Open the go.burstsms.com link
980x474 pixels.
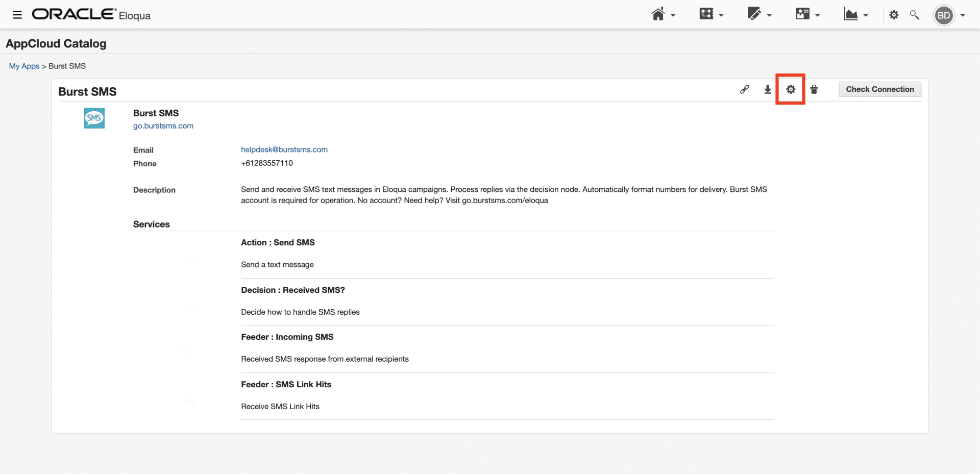(x=163, y=126)
